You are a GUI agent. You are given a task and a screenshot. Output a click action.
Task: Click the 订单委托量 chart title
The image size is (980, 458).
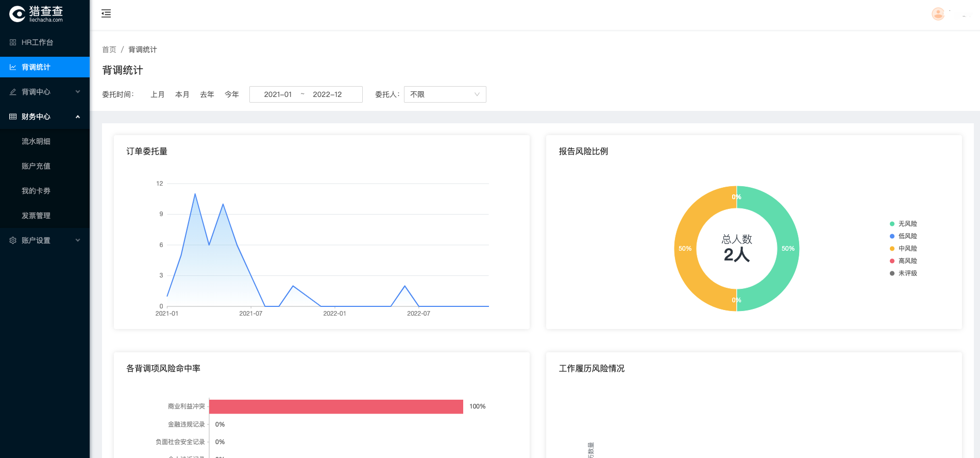(147, 151)
